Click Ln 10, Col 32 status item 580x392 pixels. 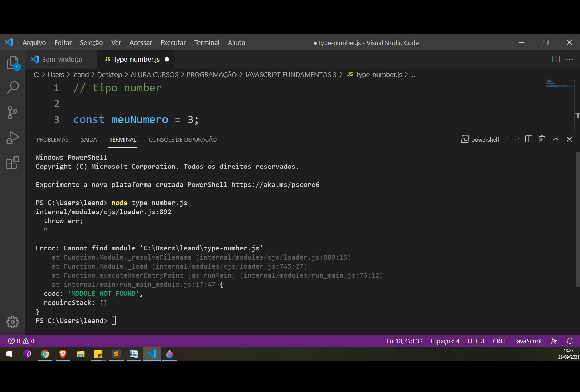[x=404, y=341]
